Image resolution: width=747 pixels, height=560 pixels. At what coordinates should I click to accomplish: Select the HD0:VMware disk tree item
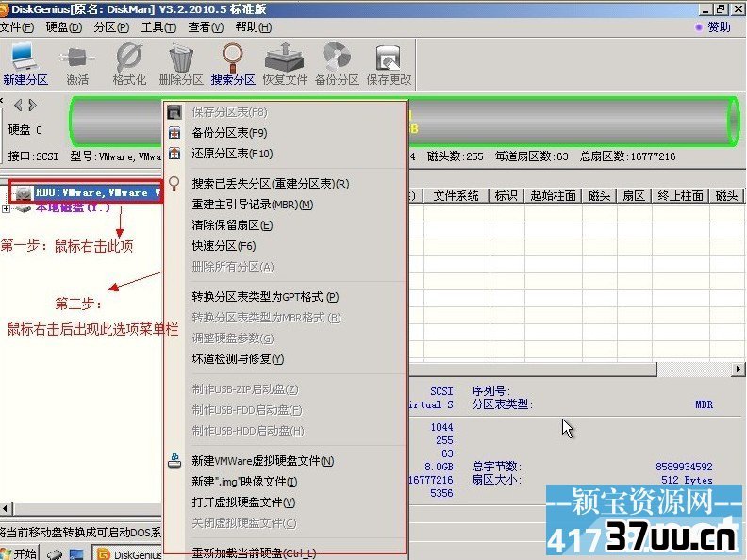coord(98,192)
